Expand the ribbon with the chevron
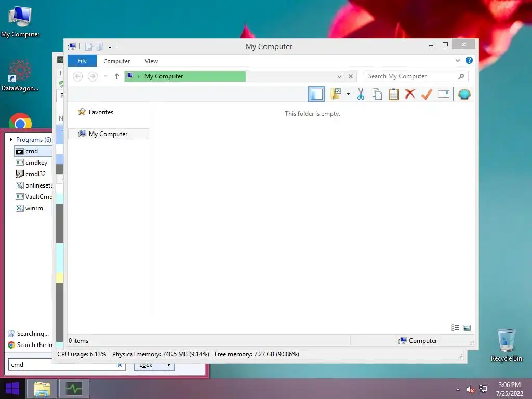This screenshot has width=532, height=399. coord(457,60)
